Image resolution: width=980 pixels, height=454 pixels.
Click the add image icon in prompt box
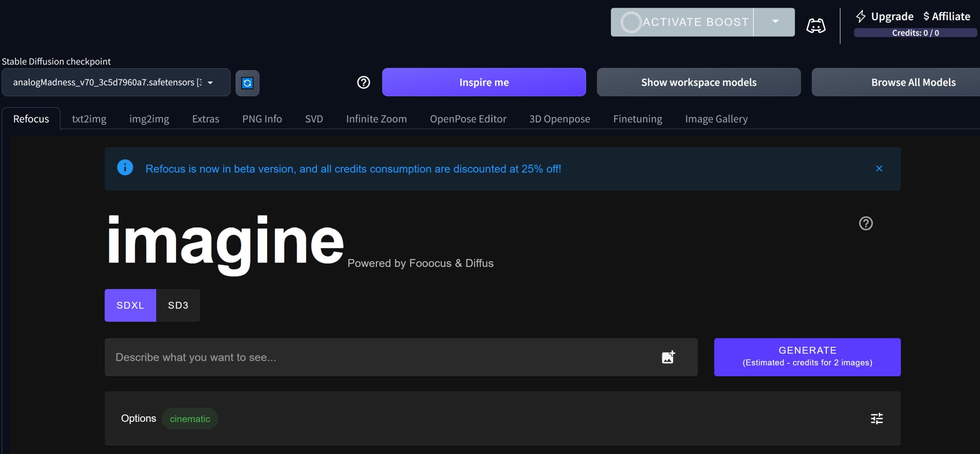(668, 357)
